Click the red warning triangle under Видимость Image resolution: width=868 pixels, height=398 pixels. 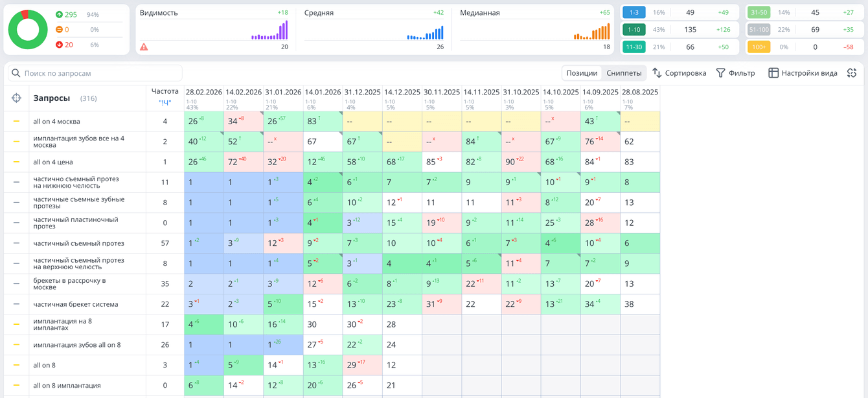(x=144, y=47)
